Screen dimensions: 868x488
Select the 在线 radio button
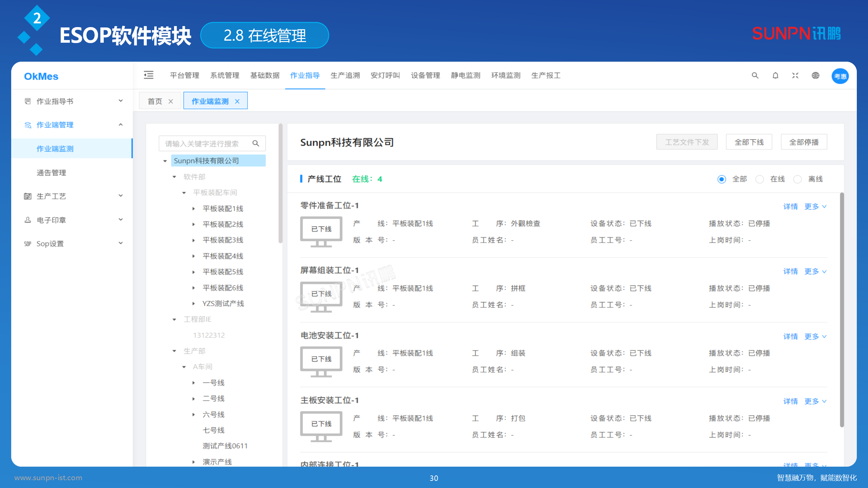coord(760,179)
